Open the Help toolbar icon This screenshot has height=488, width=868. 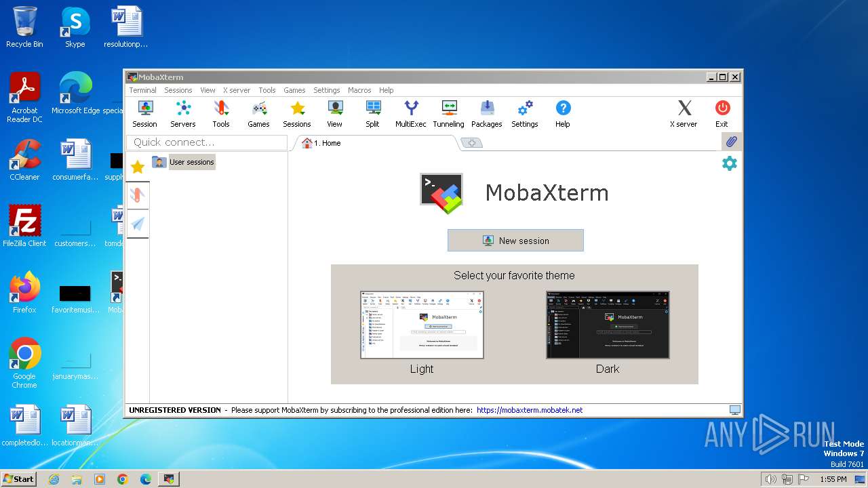coord(563,114)
